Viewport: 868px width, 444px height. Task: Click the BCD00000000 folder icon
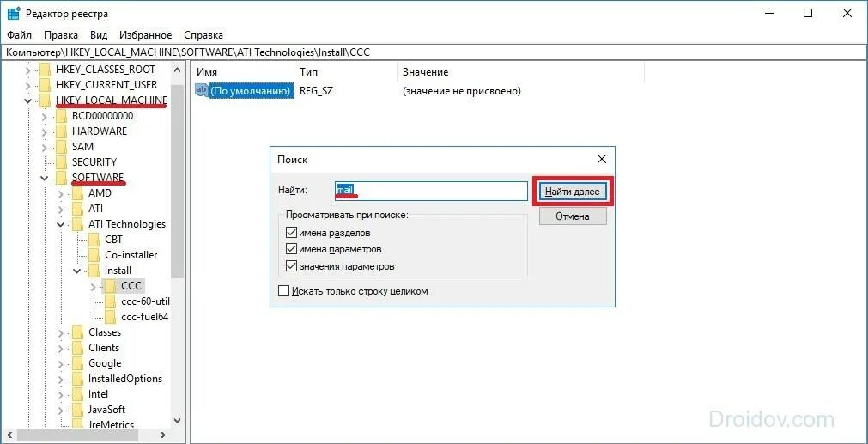pyautogui.click(x=62, y=116)
